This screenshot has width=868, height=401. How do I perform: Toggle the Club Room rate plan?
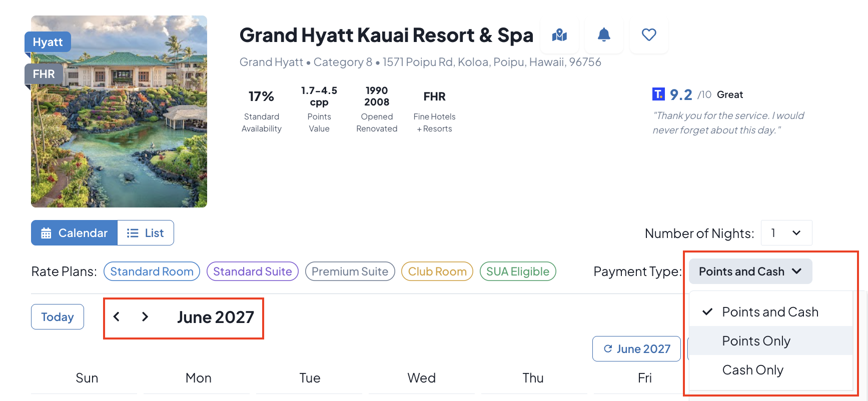click(x=437, y=271)
